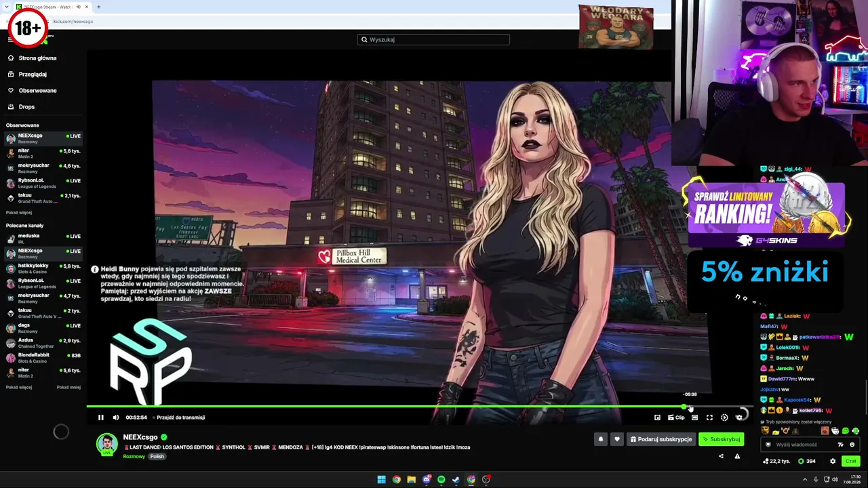This screenshot has width=868, height=488.
Task: Open the player settings gear
Action: click(x=739, y=418)
